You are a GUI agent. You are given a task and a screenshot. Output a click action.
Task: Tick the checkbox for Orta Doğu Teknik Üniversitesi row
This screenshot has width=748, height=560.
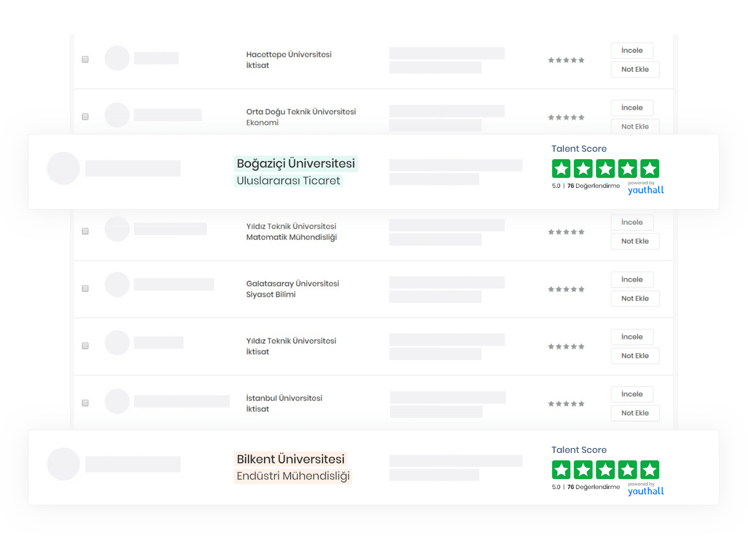pos(85,117)
